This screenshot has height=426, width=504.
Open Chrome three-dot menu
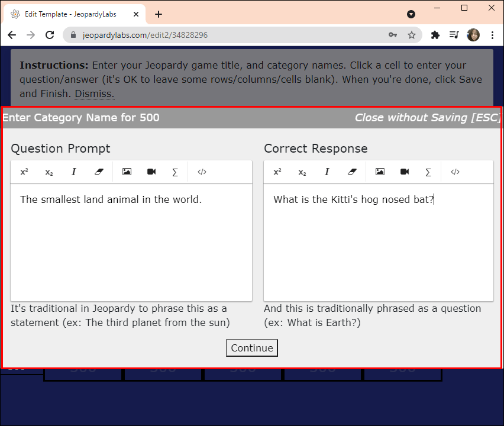click(492, 35)
